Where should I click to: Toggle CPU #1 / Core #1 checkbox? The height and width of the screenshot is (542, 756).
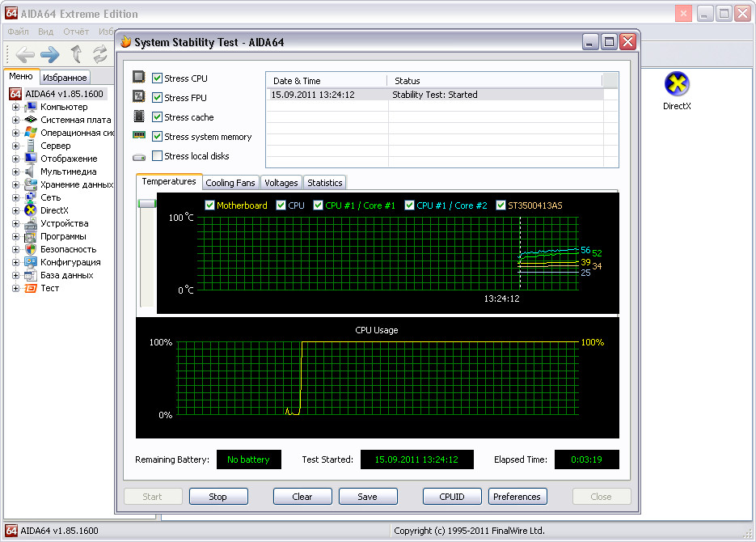coord(319,205)
